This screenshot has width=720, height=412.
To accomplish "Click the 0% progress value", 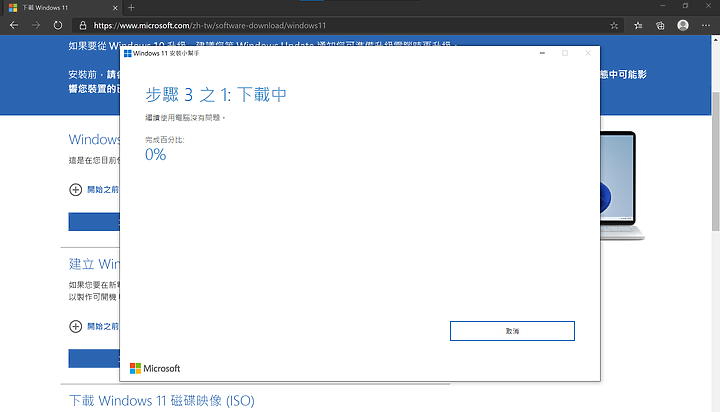I will point(155,154).
